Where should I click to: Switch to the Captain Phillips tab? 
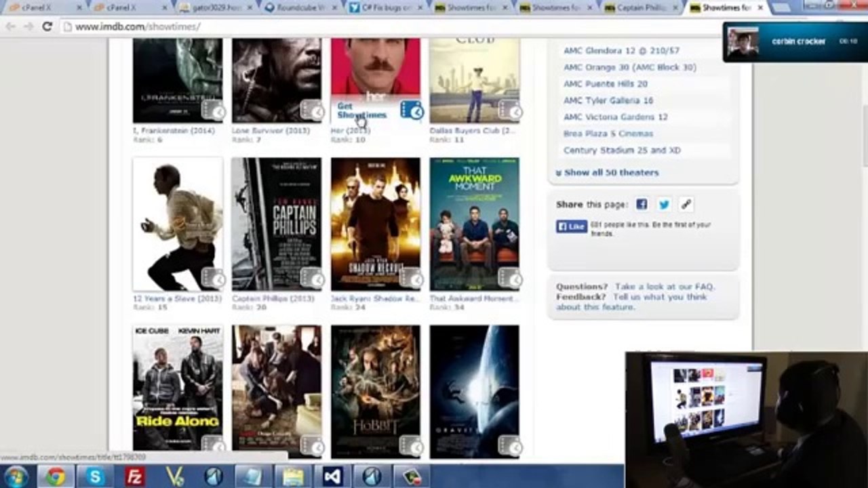(639, 8)
